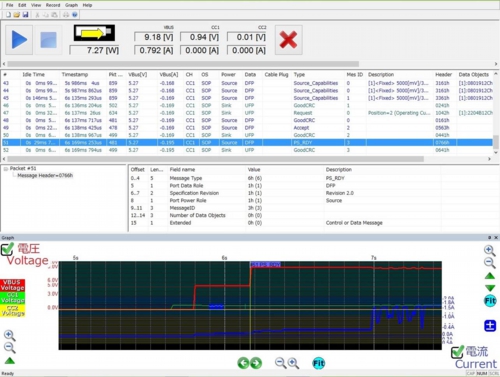The image size is (500, 377).
Task: Close the Graph panel
Action: [x=496, y=238]
